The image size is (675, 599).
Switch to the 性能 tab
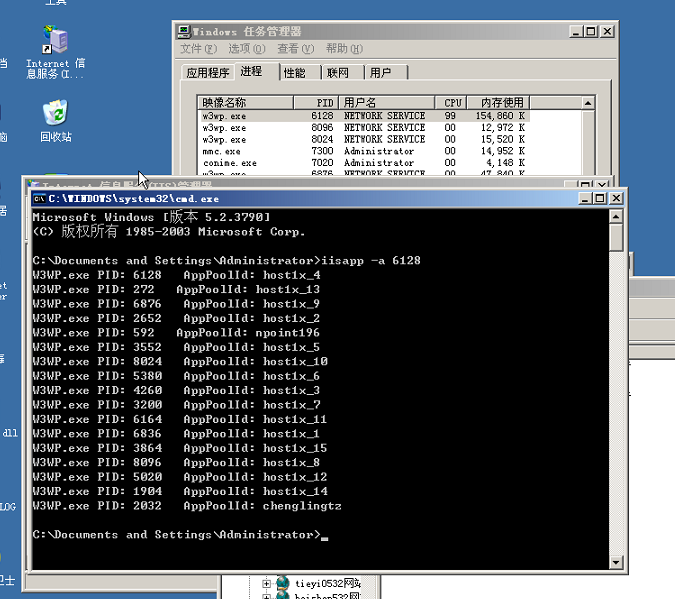(x=295, y=73)
